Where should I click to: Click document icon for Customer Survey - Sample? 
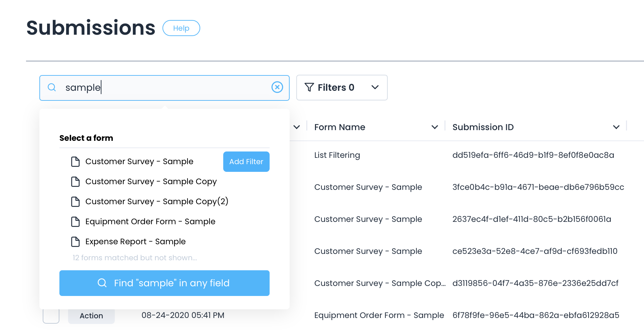pyautogui.click(x=75, y=161)
